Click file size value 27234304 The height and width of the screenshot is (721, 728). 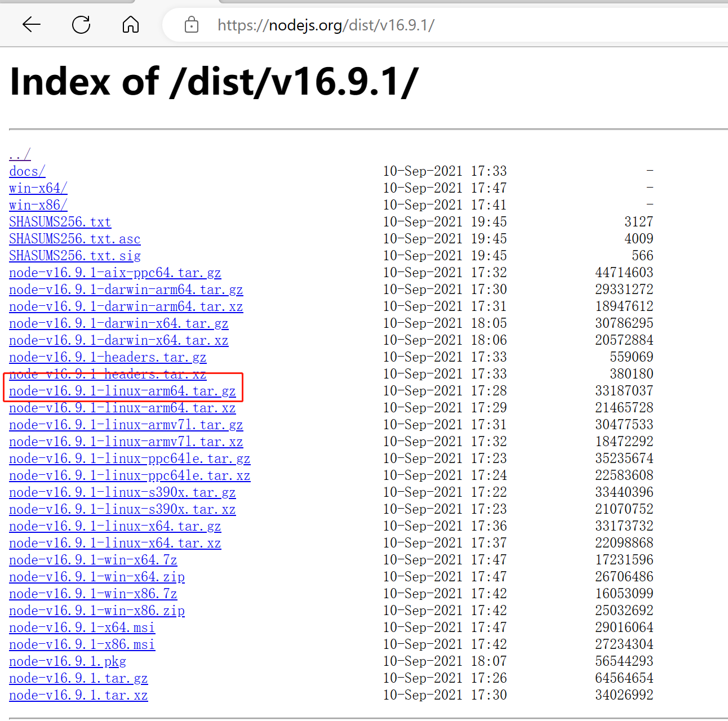[624, 644]
